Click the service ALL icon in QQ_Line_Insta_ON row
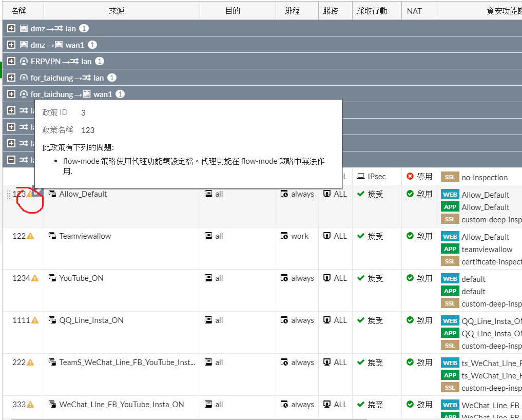 327,320
